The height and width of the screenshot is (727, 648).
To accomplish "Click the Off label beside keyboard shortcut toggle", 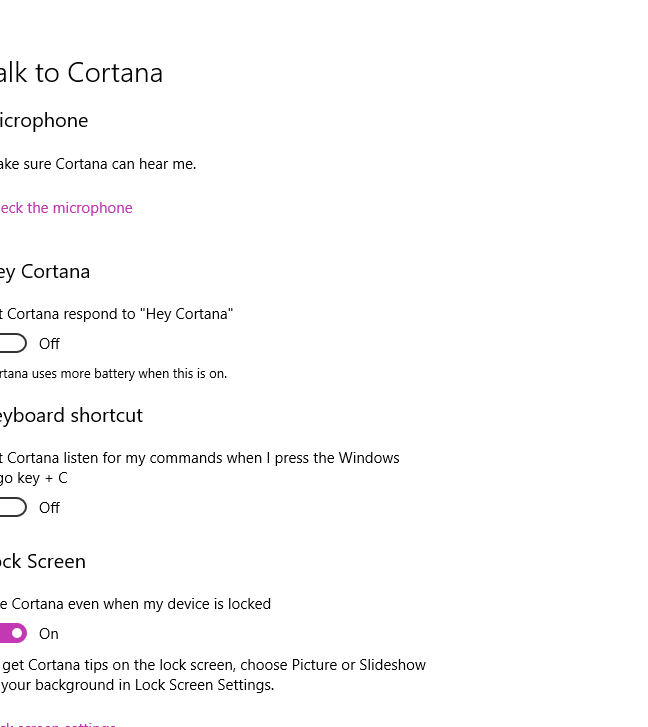I will point(49,508).
